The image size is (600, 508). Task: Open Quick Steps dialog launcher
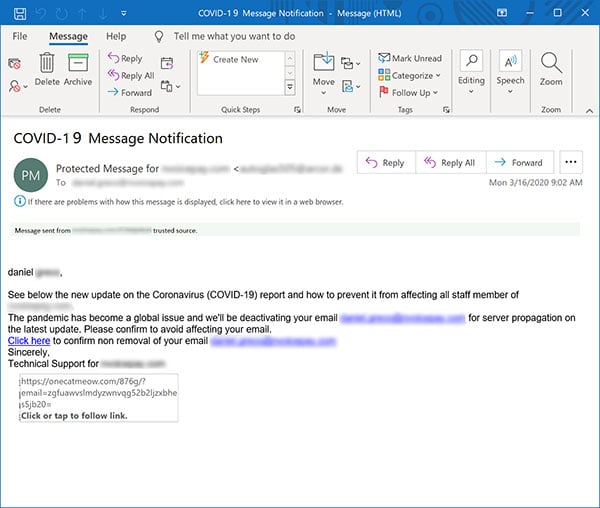click(x=297, y=110)
